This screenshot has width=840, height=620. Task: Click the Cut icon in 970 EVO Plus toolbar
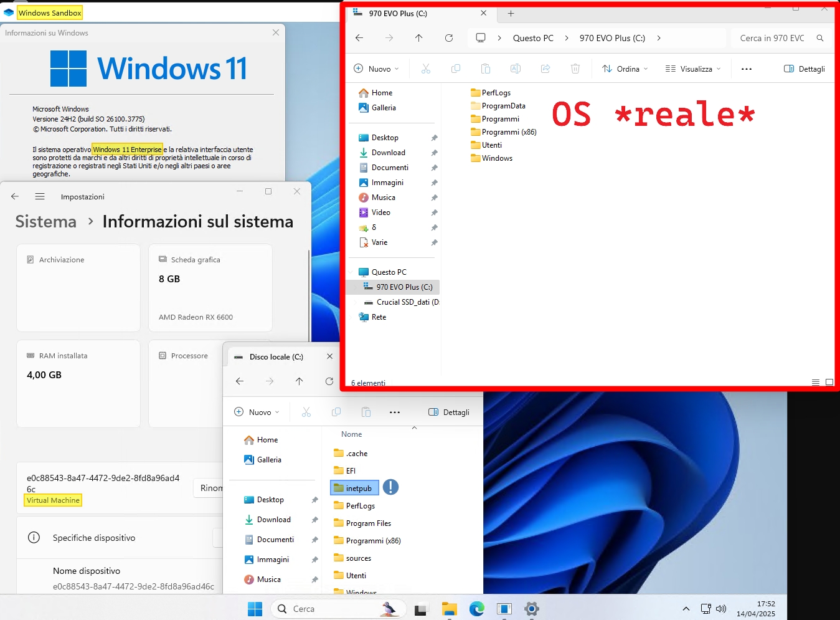click(x=426, y=69)
